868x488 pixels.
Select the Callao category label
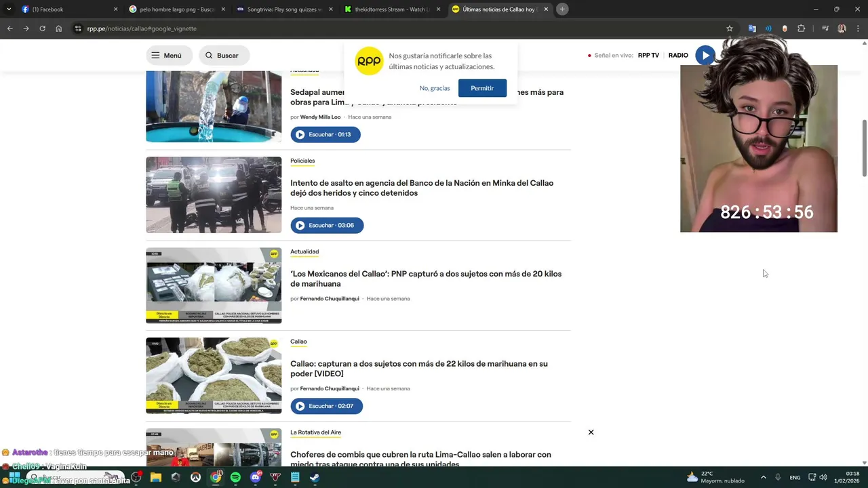tap(298, 342)
